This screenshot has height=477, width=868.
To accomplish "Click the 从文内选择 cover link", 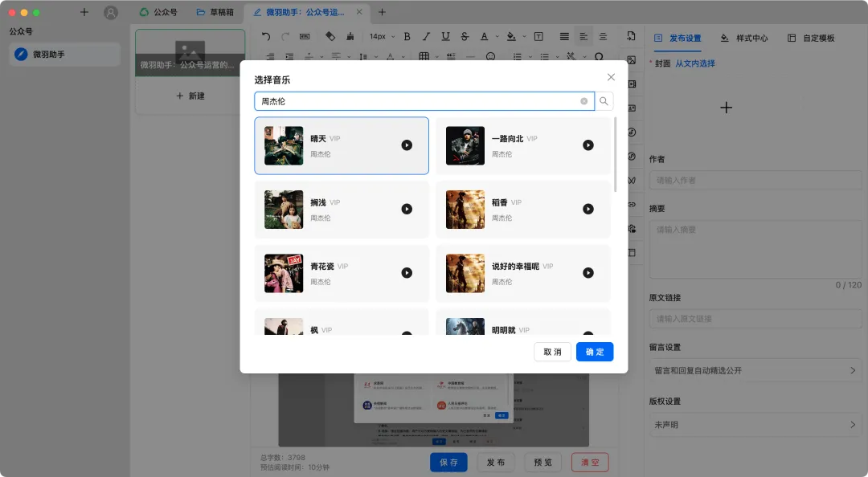I will (695, 63).
